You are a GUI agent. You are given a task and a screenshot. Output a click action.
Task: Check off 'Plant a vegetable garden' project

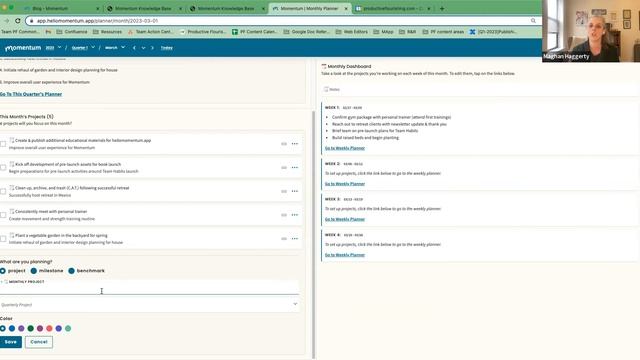pos(3,239)
